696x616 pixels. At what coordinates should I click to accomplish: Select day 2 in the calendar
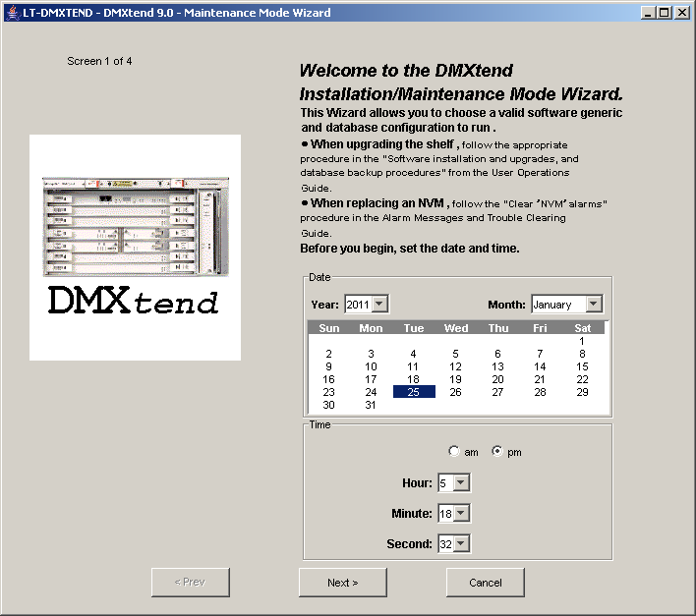329,354
